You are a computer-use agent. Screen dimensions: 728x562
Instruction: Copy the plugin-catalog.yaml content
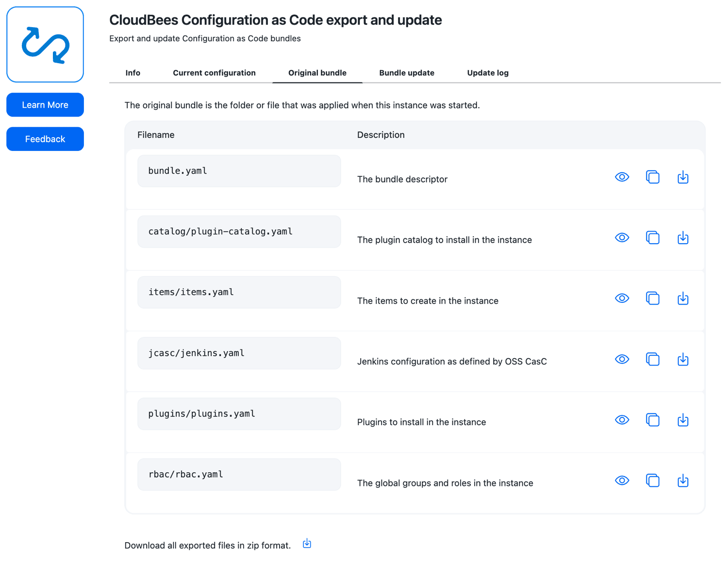(653, 238)
